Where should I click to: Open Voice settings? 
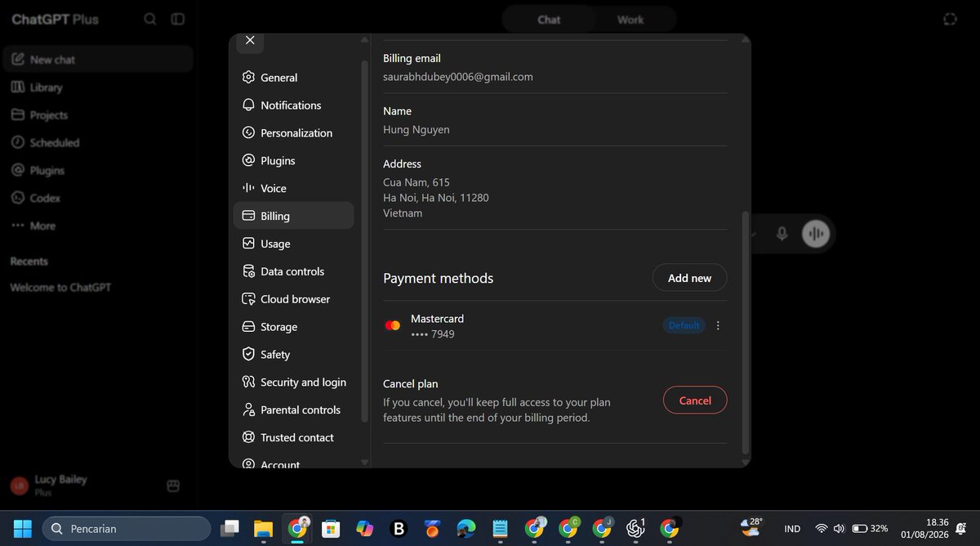(x=294, y=189)
